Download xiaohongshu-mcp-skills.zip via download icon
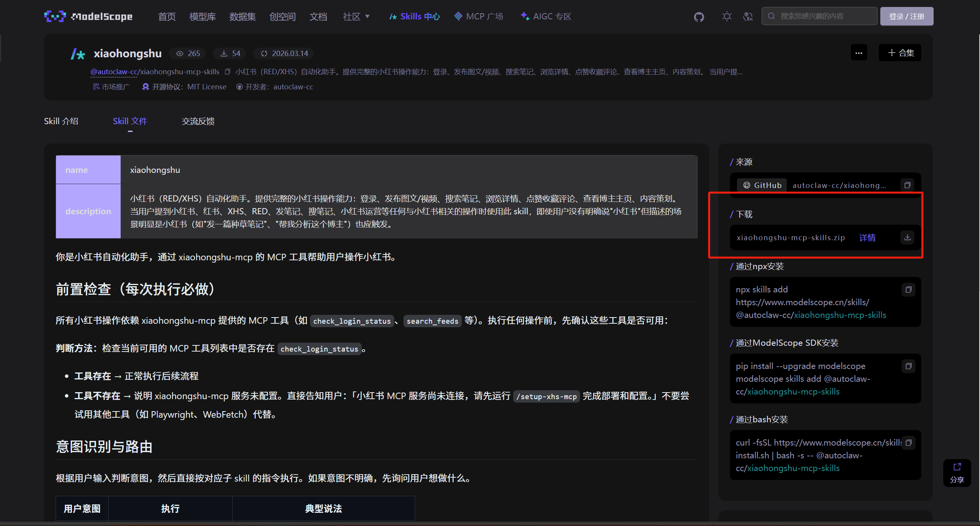980x526 pixels. 907,237
